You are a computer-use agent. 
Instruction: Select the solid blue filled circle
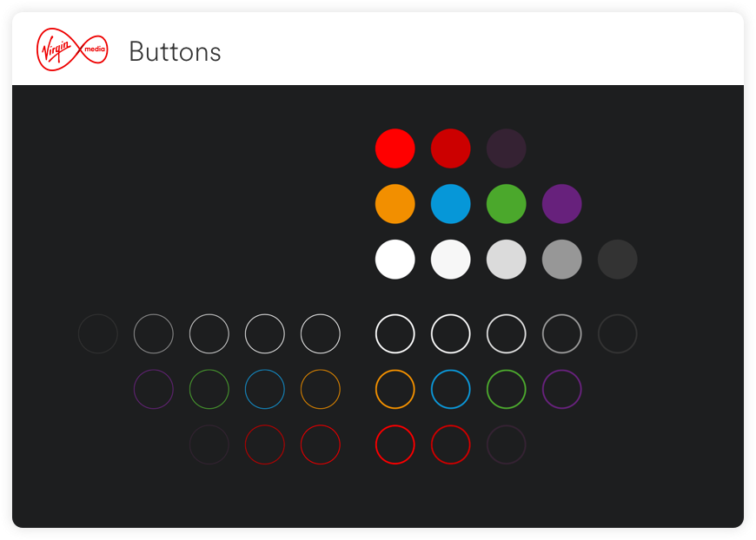(x=451, y=204)
